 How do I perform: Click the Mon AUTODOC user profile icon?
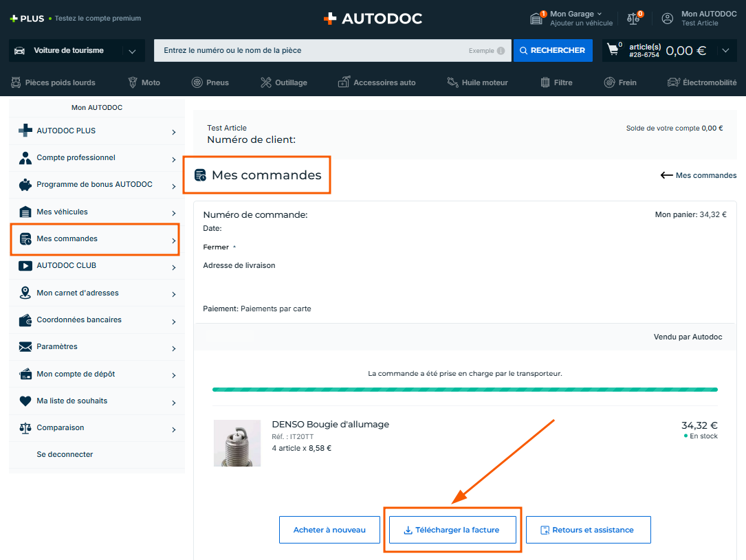pos(667,19)
